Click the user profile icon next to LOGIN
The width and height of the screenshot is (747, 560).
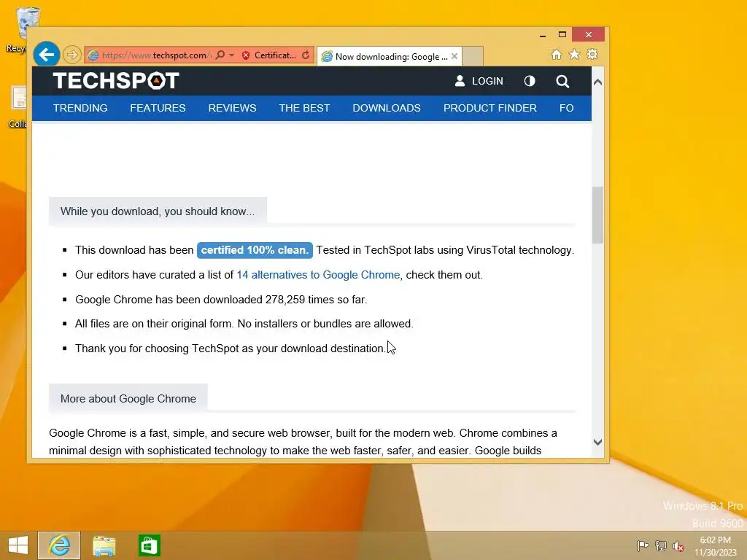click(460, 81)
